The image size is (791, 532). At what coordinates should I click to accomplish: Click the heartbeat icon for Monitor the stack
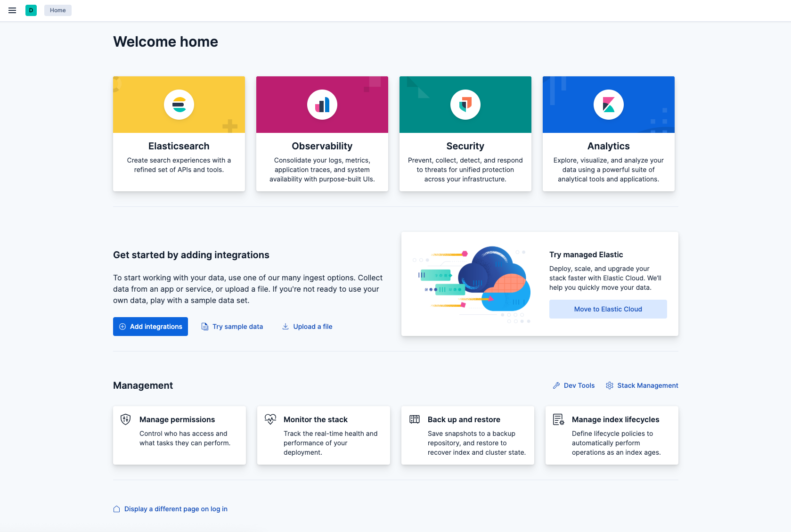270,419
